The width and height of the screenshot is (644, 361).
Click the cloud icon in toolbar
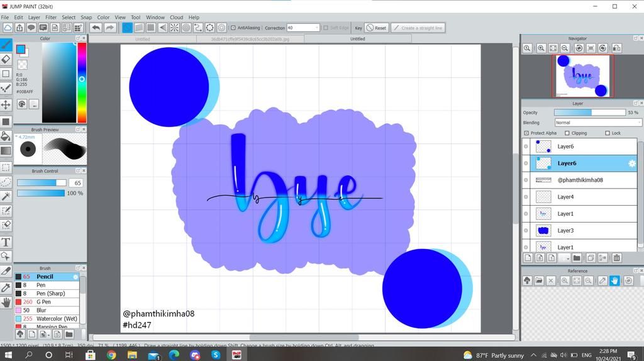tap(8, 28)
